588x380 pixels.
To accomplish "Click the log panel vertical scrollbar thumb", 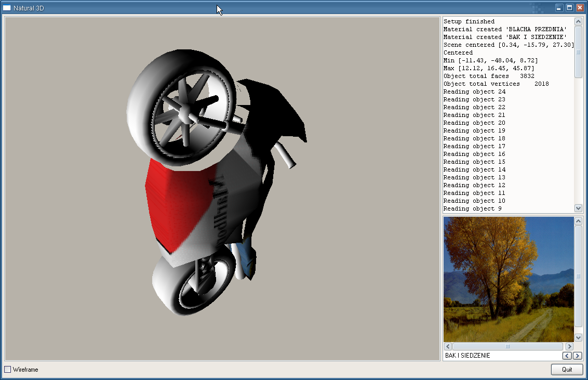I will point(578,51).
